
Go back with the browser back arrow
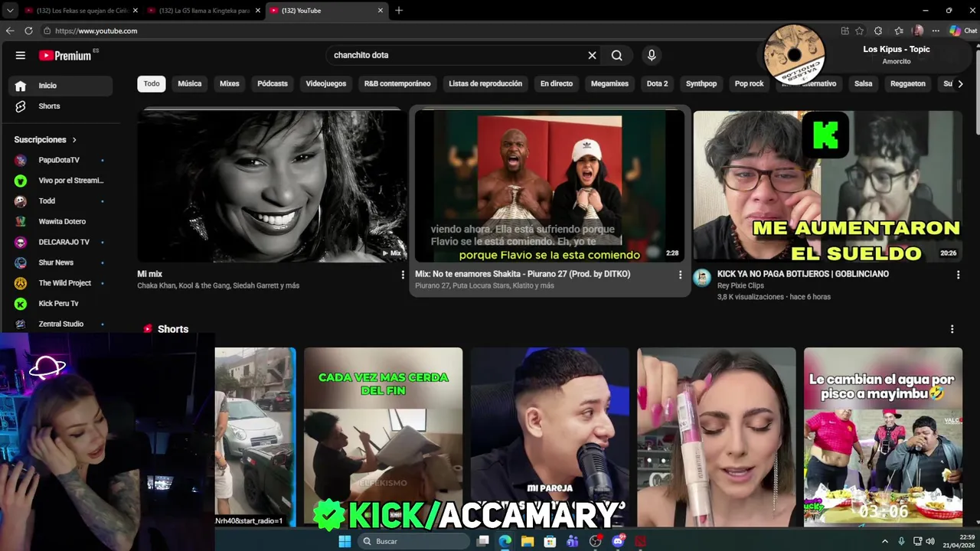tap(10, 31)
